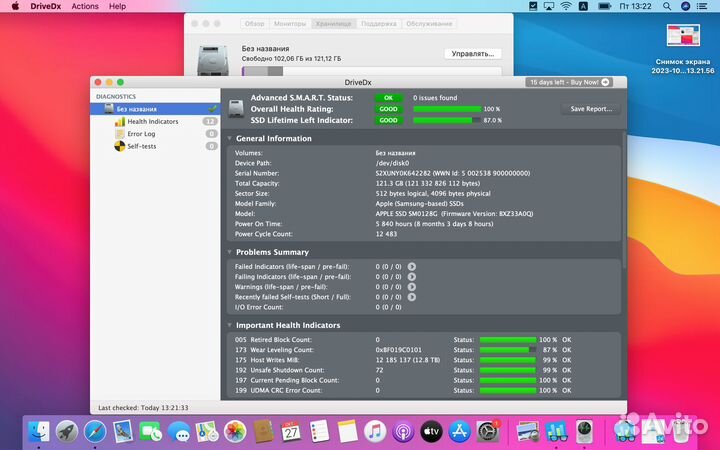
Task: Switch to 'Обзор' tab in background window
Action: (x=254, y=24)
